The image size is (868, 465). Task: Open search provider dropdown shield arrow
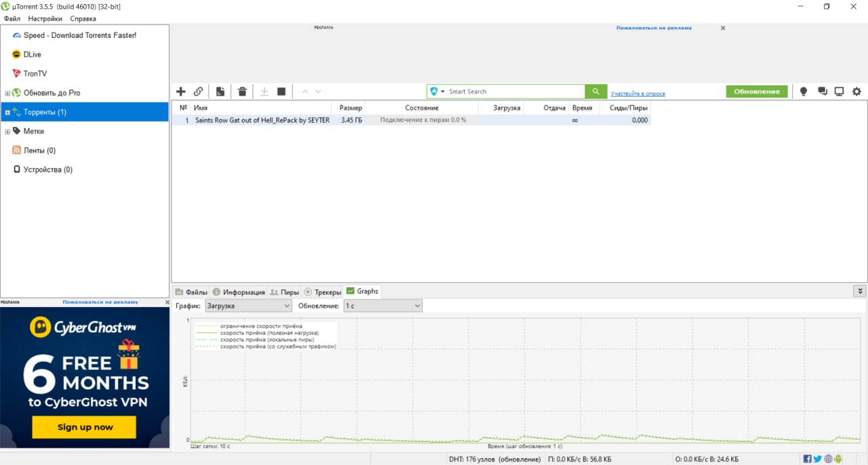point(437,92)
